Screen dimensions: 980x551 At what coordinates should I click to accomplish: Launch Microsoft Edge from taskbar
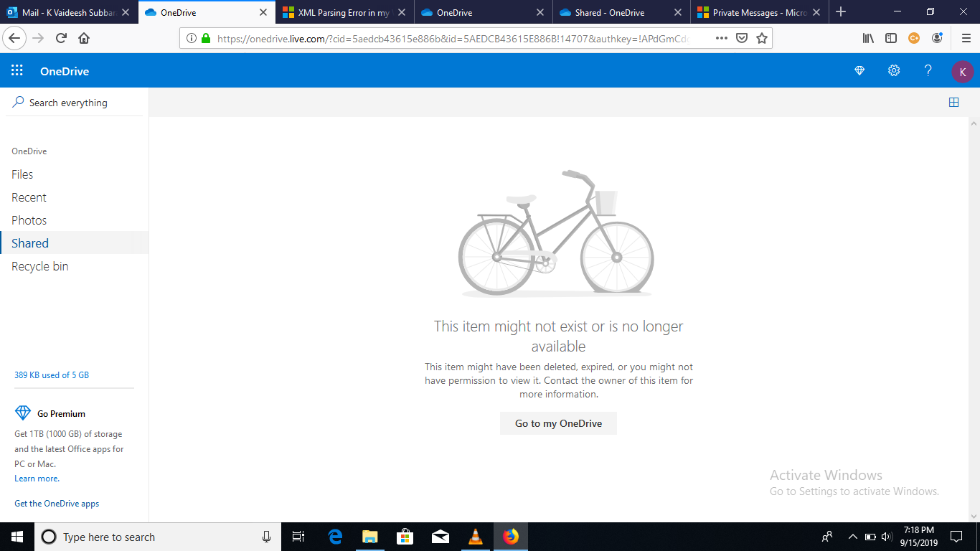[335, 537]
